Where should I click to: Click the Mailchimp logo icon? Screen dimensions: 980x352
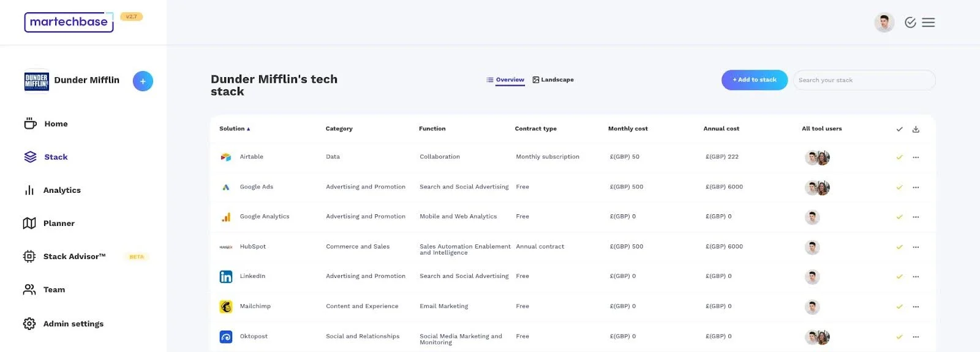pyautogui.click(x=226, y=307)
